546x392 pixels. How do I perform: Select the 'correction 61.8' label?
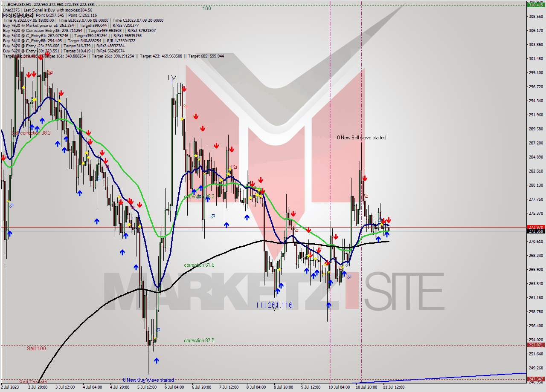(199, 265)
